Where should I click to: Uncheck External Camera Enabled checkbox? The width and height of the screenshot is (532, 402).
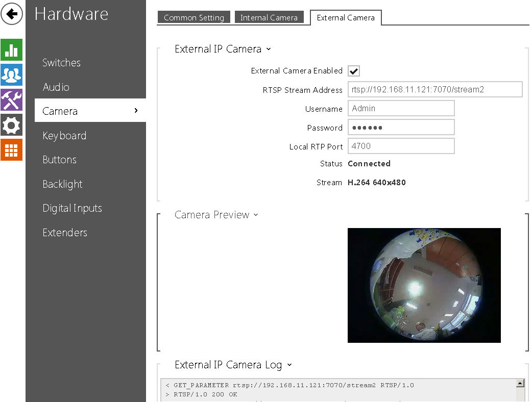(x=354, y=71)
